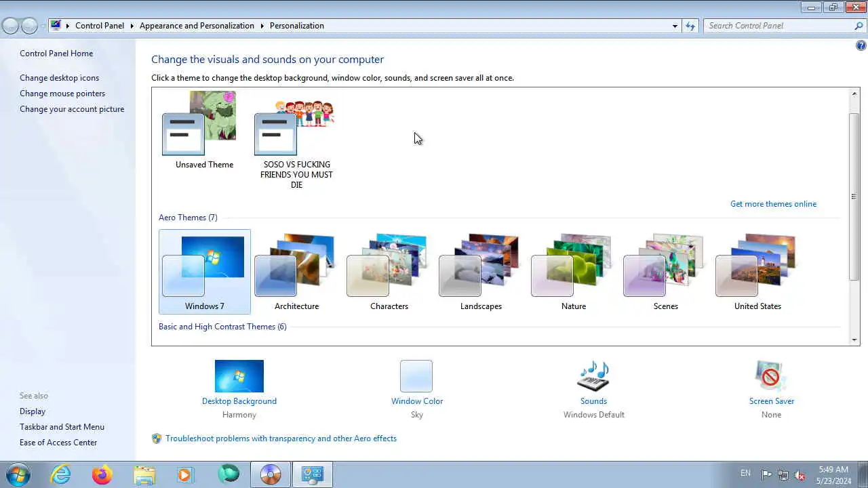Click the Refresh button in address bar

coord(690,26)
